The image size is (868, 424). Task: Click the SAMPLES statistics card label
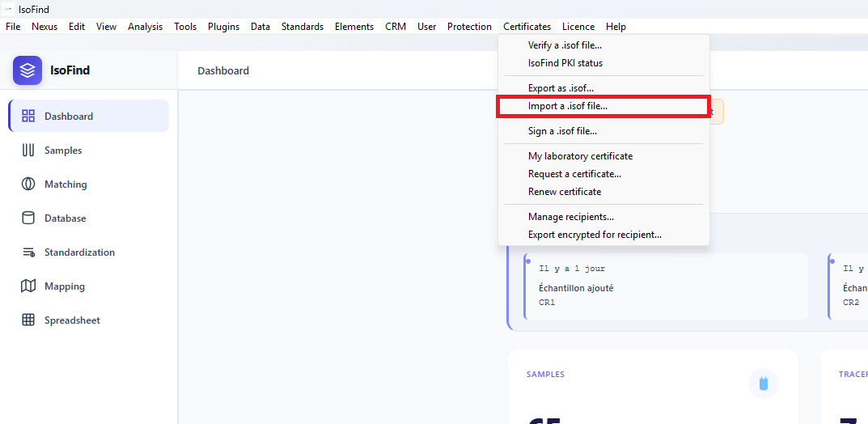coord(545,374)
